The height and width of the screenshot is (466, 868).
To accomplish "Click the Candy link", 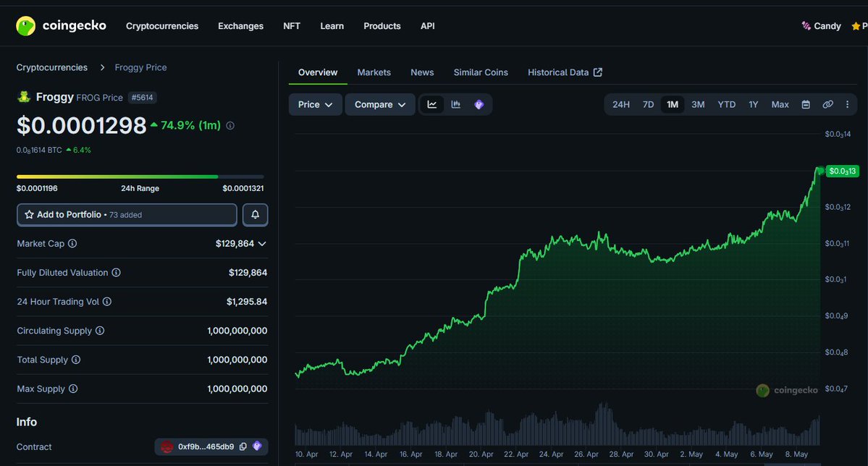I will tap(821, 26).
